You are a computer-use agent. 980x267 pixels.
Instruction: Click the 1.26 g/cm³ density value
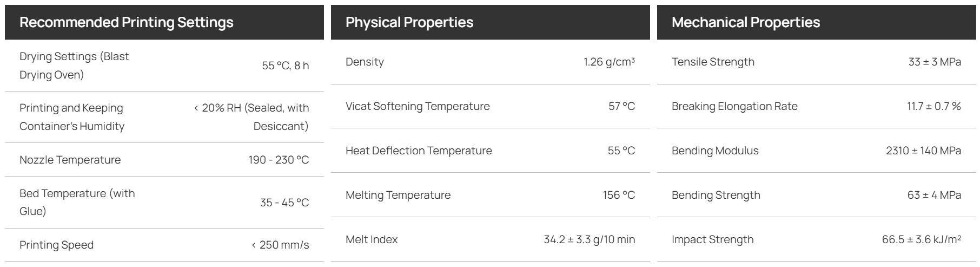click(609, 62)
